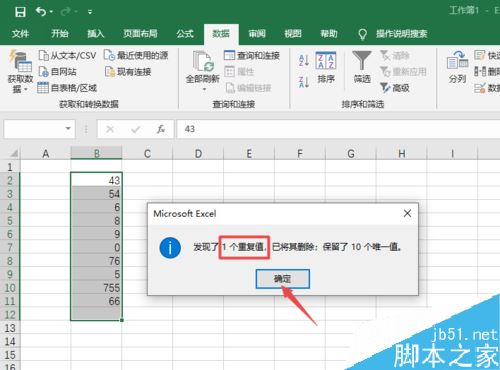Toggle the 筛选 filter funnel button
The image size is (500, 370).
[362, 67]
